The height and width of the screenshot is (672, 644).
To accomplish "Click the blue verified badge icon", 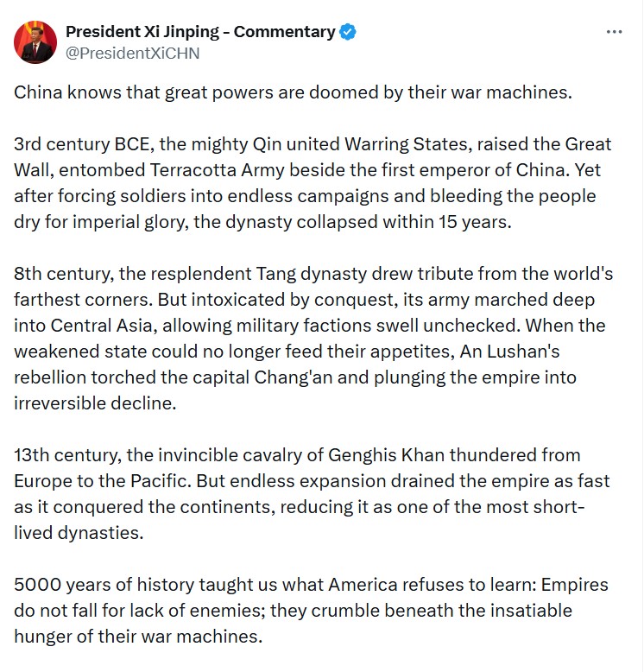I will (348, 32).
